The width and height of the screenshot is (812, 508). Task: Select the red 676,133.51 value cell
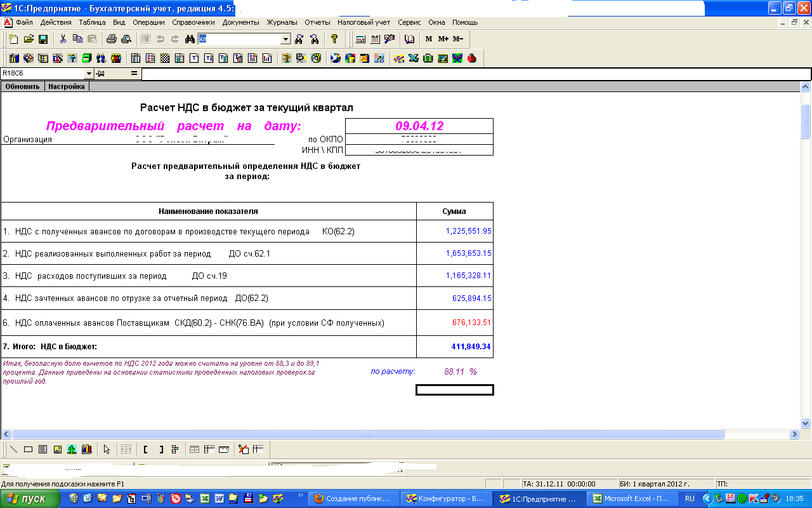click(x=454, y=323)
